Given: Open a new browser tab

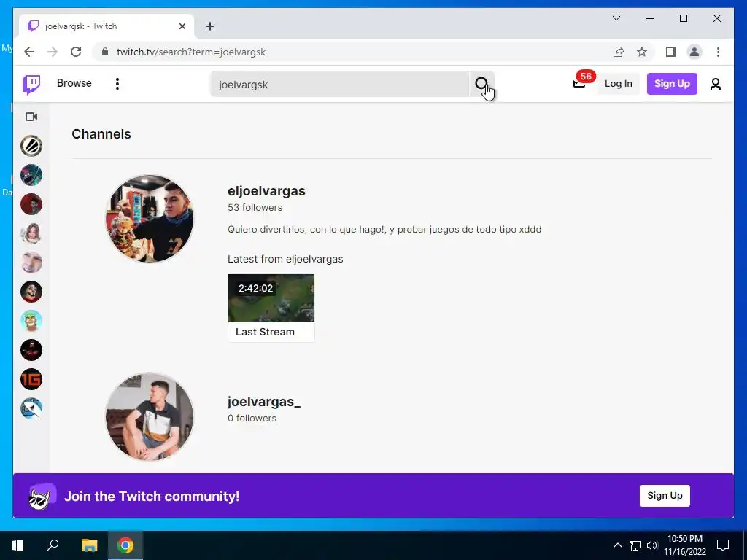Looking at the screenshot, I should [x=210, y=26].
